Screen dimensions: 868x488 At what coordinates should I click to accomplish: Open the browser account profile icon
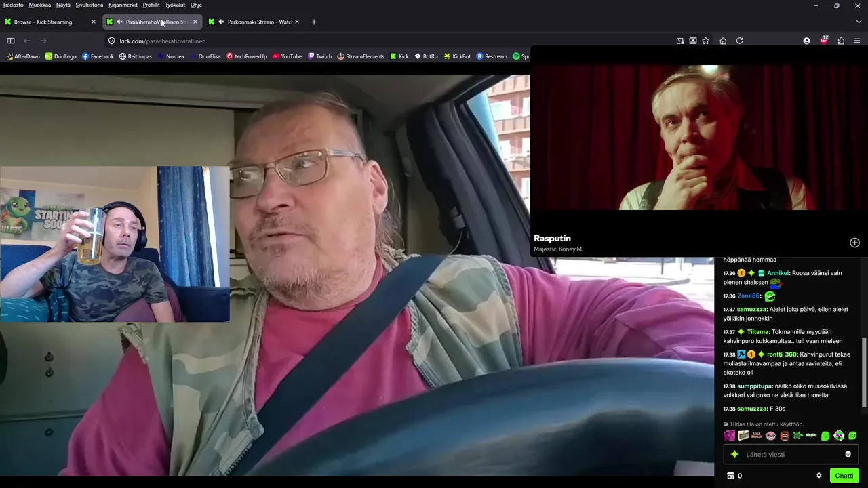coord(806,41)
